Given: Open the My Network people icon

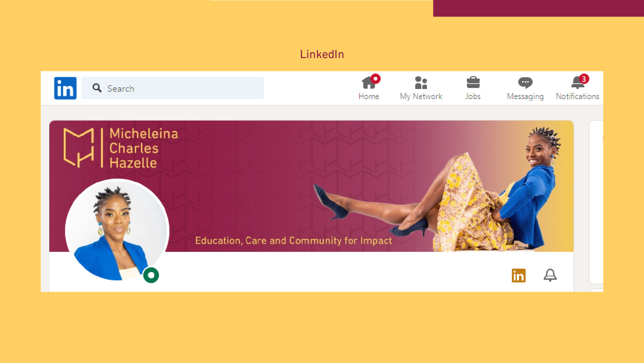Looking at the screenshot, I should click(x=421, y=83).
